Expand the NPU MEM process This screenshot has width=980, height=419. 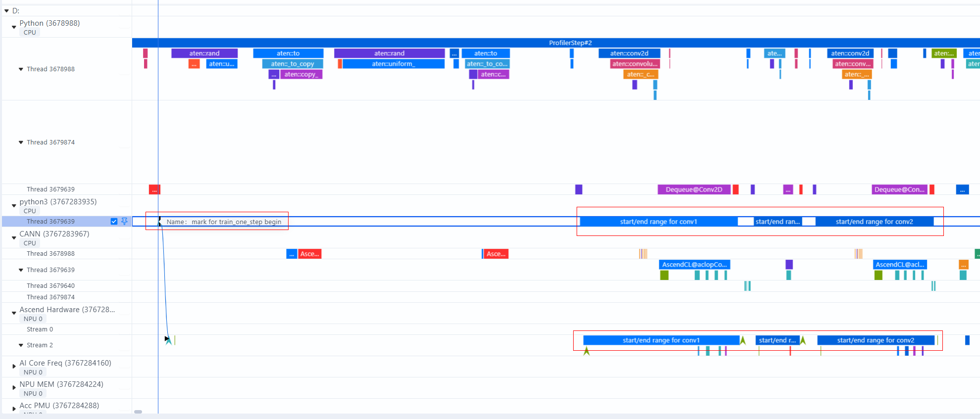click(14, 388)
